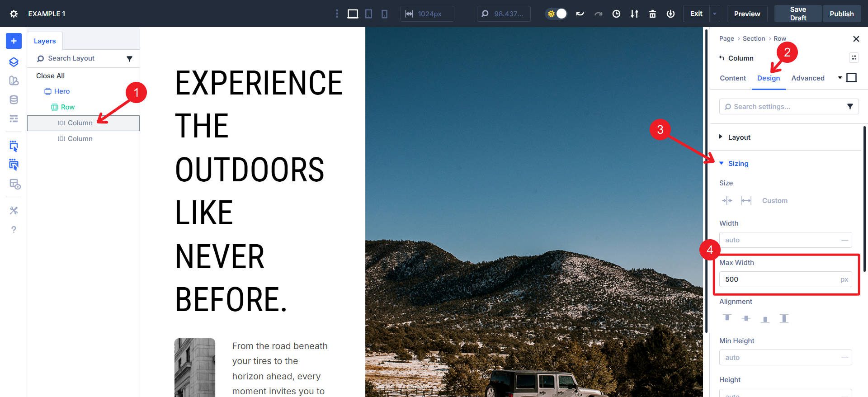Click the trash icon in top toolbar
This screenshot has width=868, height=397.
coord(652,14)
